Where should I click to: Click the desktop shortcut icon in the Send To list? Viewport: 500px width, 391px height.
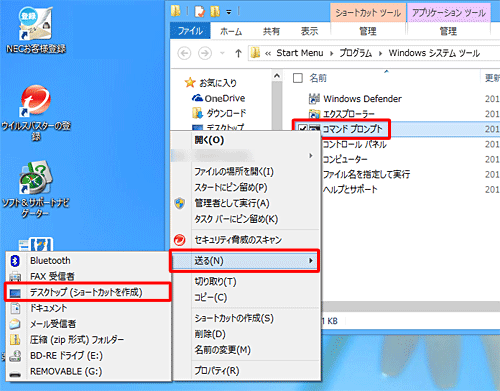point(15,293)
